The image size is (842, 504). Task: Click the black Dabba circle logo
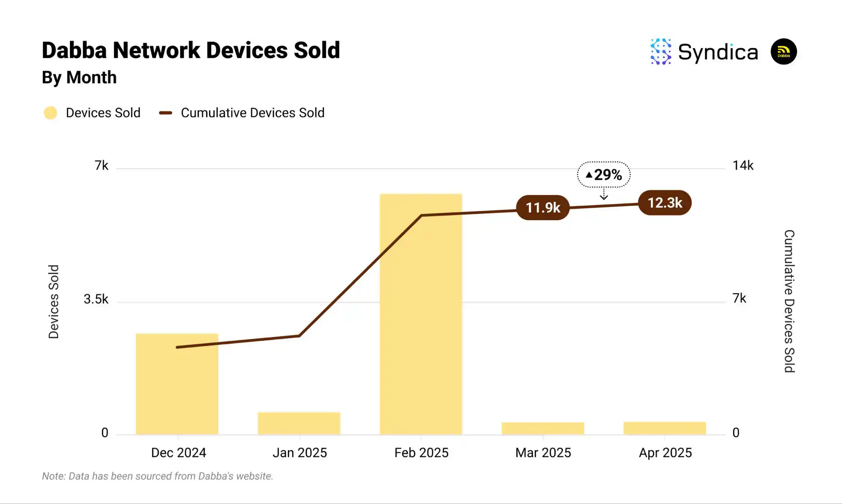pos(783,52)
